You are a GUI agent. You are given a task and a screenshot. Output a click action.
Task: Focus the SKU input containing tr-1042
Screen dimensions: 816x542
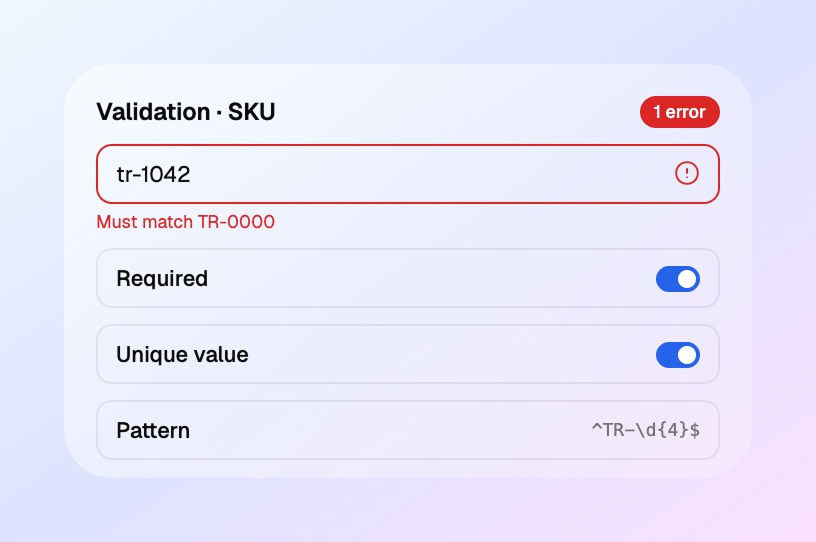[408, 174]
